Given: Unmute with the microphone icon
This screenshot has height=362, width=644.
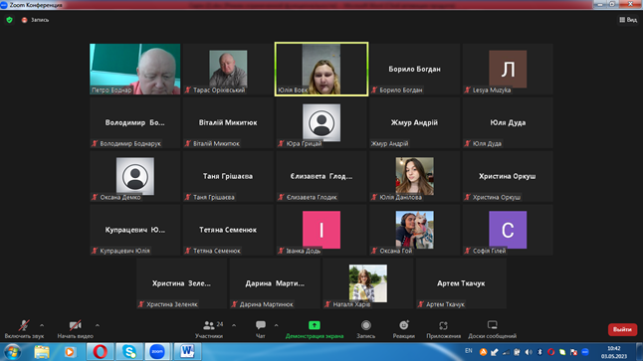Looking at the screenshot, I should point(24,325).
